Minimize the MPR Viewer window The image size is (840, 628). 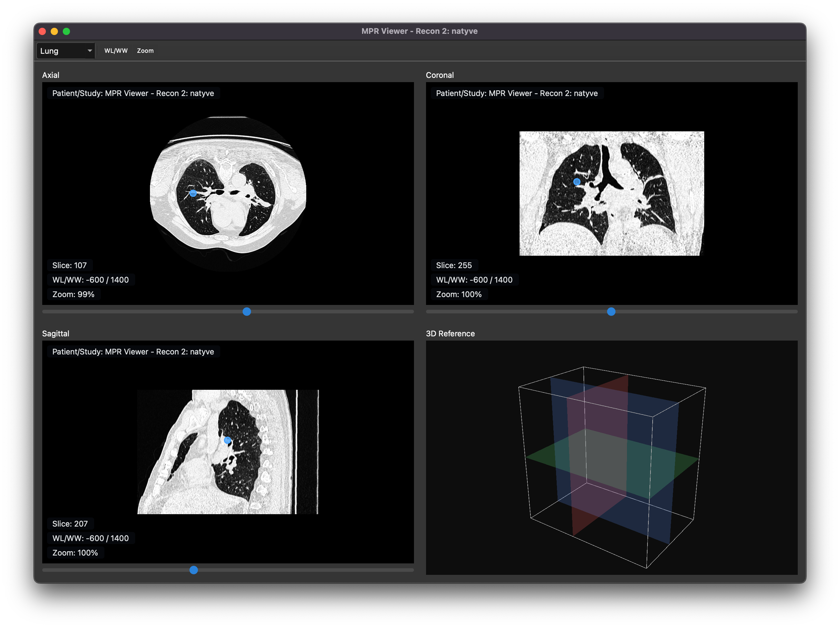coord(54,31)
